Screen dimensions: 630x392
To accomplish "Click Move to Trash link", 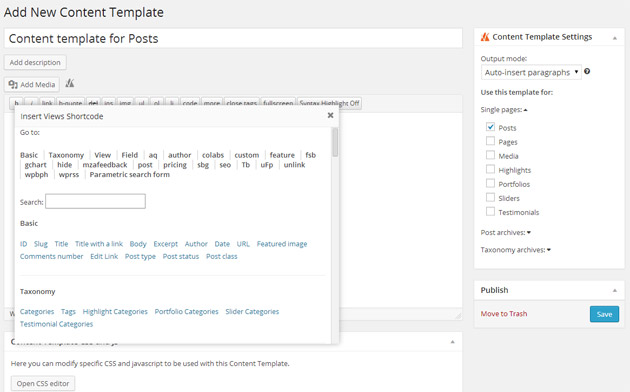I will click(504, 314).
